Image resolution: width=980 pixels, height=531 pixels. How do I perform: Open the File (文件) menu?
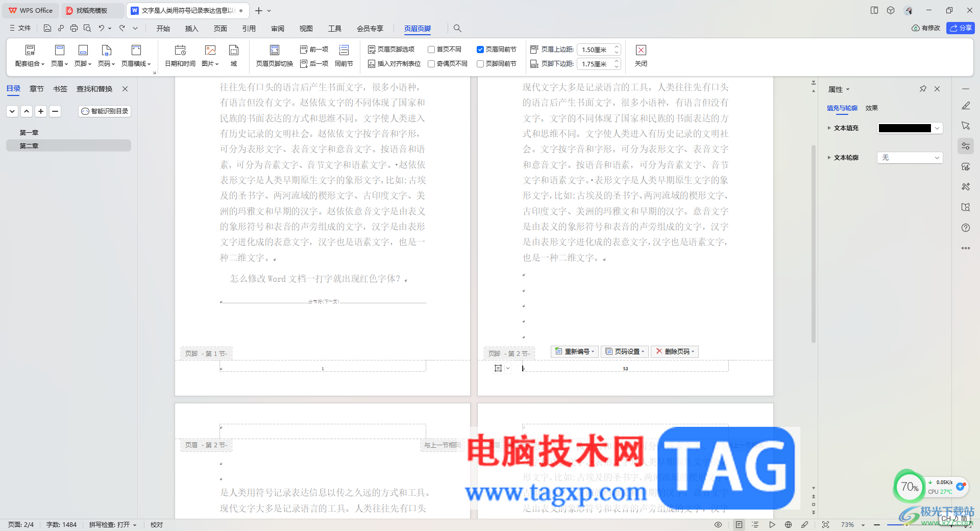click(20, 28)
